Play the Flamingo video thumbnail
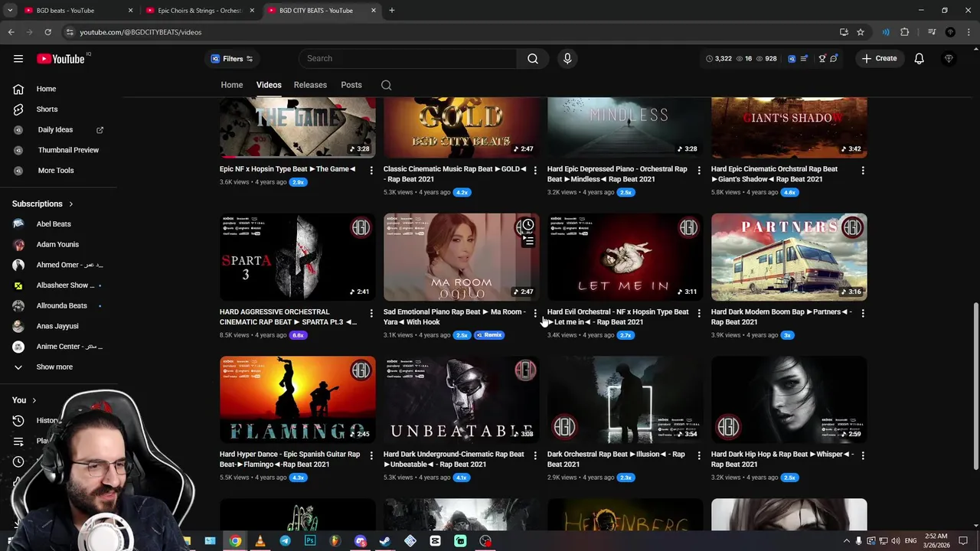The width and height of the screenshot is (980, 551). pos(298,399)
